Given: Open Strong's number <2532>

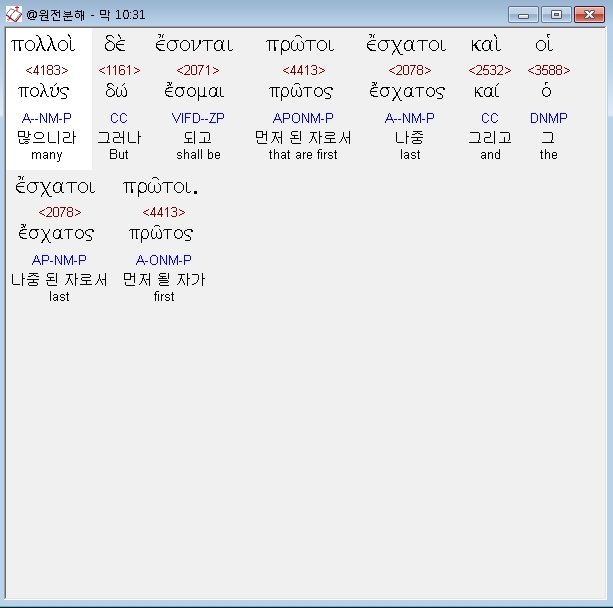Looking at the screenshot, I should tap(490, 70).
